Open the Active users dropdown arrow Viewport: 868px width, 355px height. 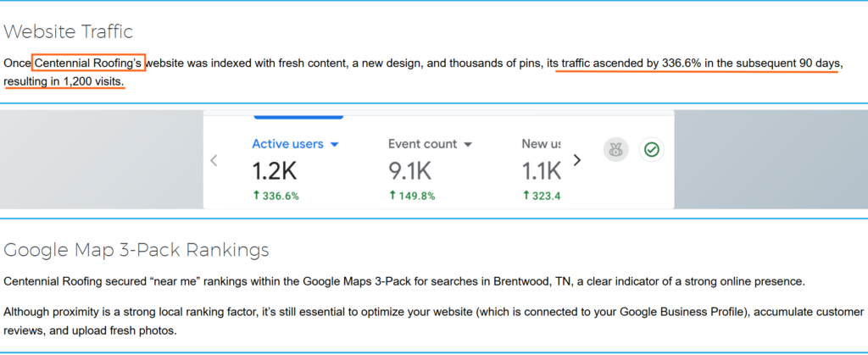(335, 145)
